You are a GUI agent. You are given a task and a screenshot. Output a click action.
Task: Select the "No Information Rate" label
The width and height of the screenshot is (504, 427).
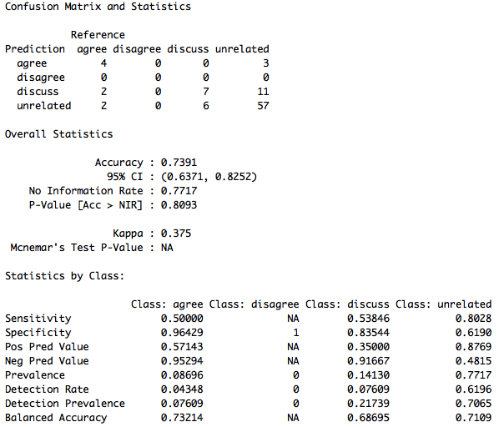86,191
